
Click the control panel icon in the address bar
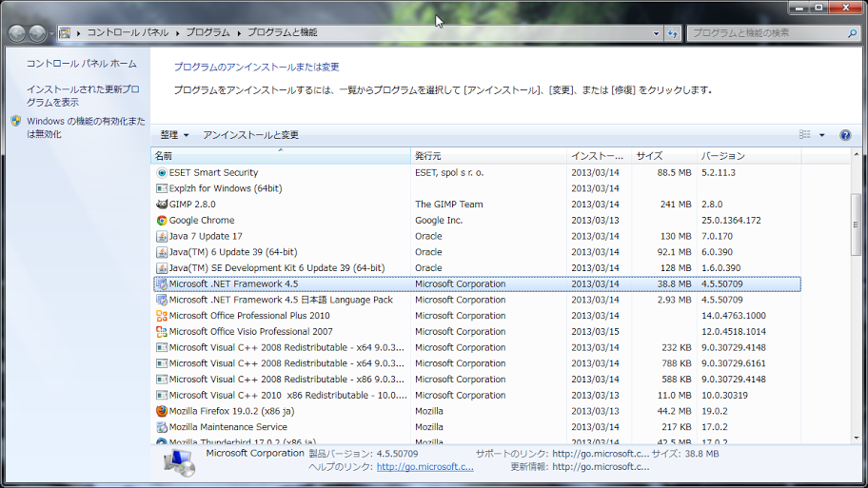coord(65,32)
